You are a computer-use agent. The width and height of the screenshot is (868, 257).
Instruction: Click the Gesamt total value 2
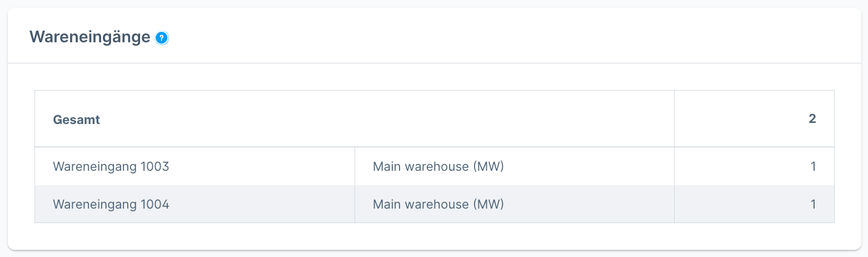coord(812,119)
